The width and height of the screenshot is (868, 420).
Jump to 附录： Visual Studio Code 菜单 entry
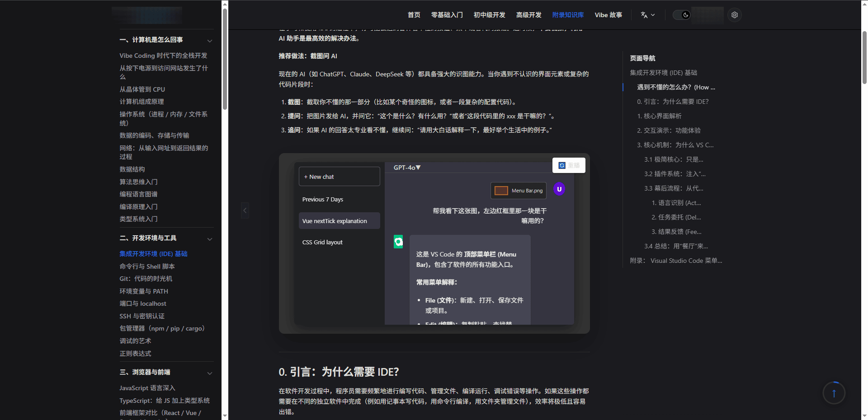tap(676, 261)
